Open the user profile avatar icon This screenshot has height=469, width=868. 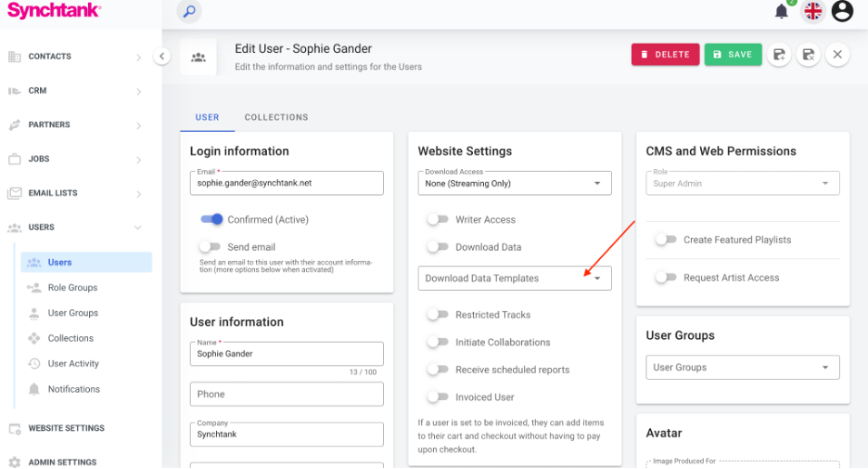843,11
